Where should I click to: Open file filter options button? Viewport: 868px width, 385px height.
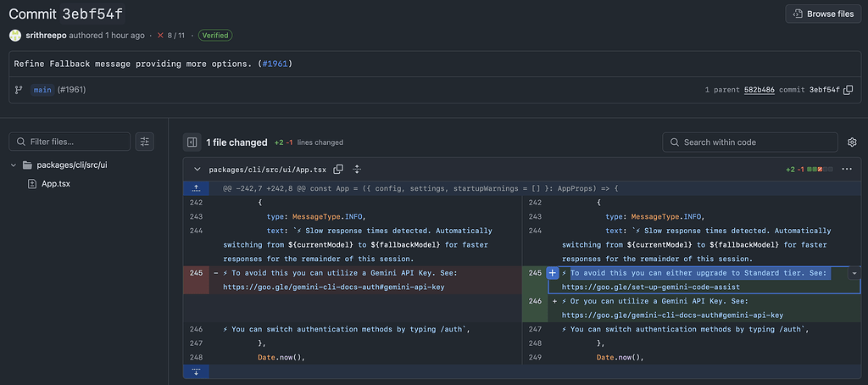click(145, 142)
